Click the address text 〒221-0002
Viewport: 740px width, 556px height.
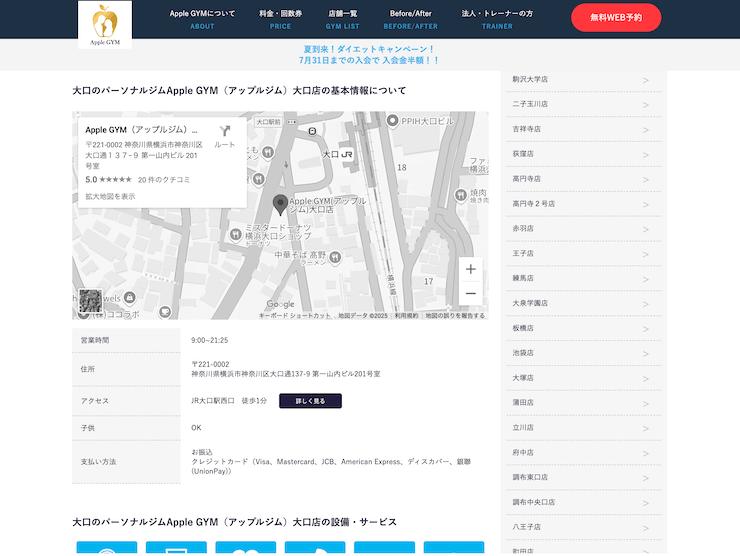coord(210,364)
